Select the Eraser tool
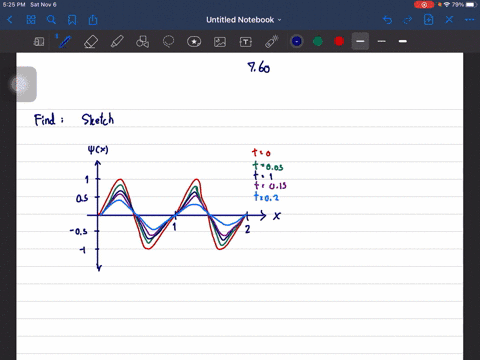This screenshot has width=480, height=360. 91,42
